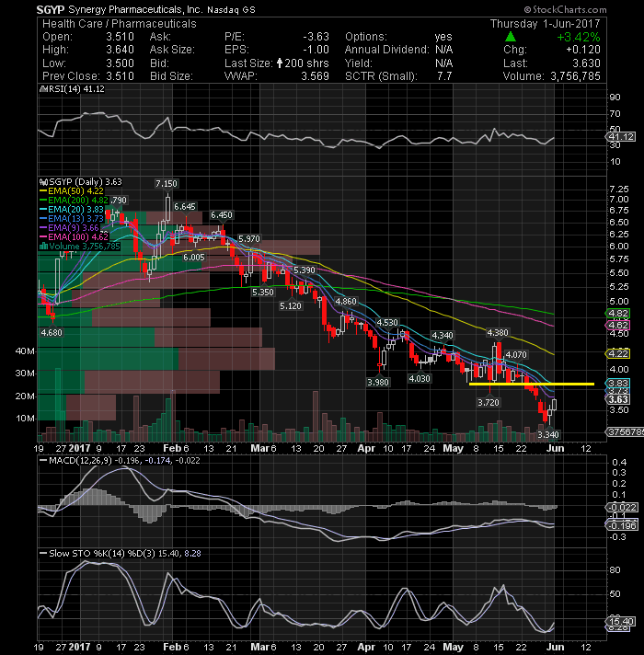Click the 15.40 stochastic axis tag
Screen dimensions: 644x655
[x=621, y=621]
